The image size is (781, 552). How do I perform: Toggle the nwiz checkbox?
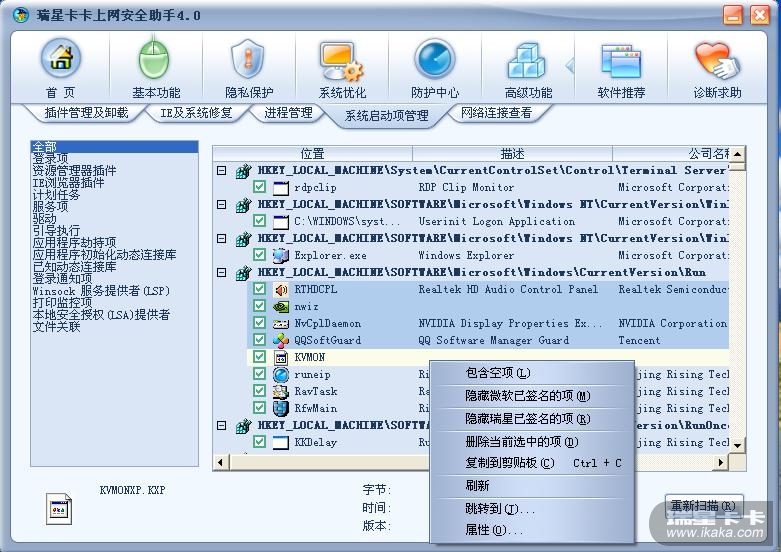(x=259, y=306)
